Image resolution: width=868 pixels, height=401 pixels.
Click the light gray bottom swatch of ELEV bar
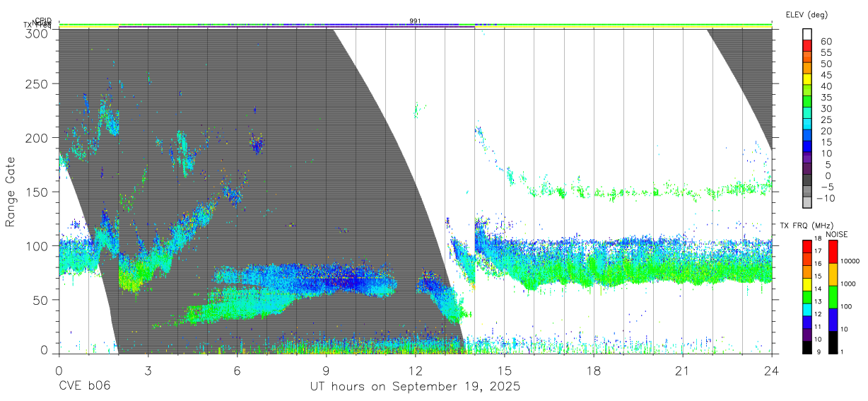[x=807, y=203]
